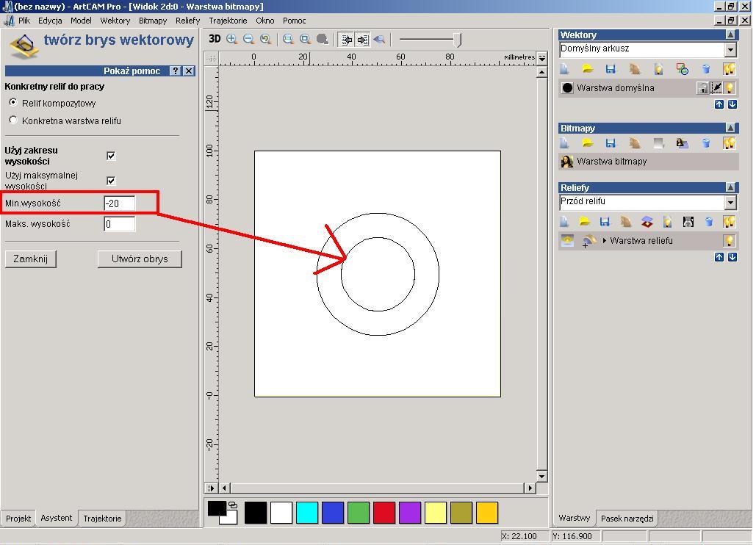Delete relief layer with Reliefy trash icon
Screen dimensions: 756x545
click(709, 222)
